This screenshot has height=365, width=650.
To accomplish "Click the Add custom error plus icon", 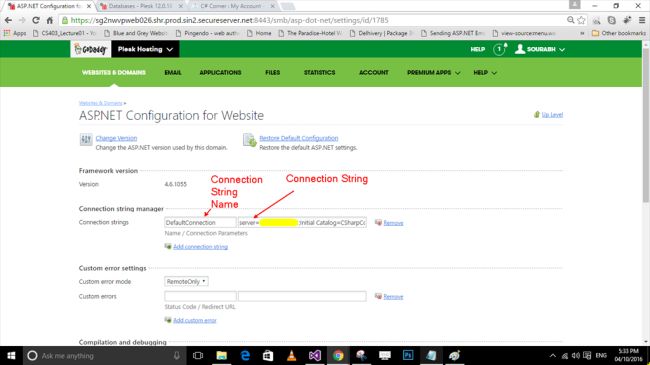I will tap(168, 320).
